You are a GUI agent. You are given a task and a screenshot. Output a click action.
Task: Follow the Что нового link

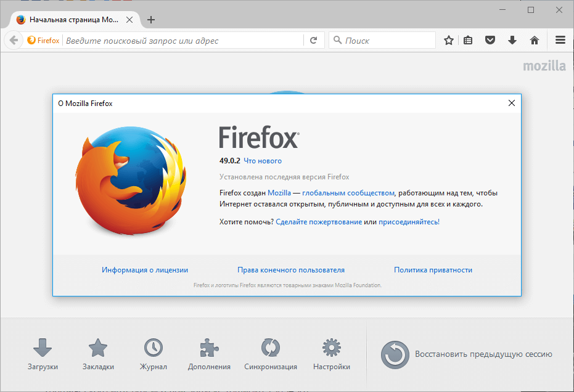(262, 160)
